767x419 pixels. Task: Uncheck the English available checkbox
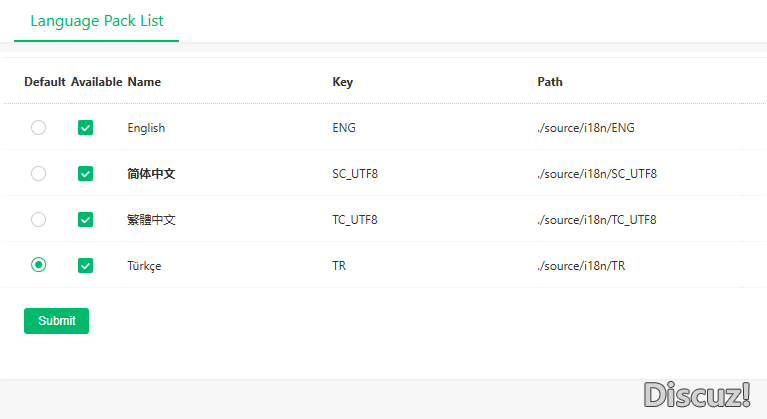(86, 128)
